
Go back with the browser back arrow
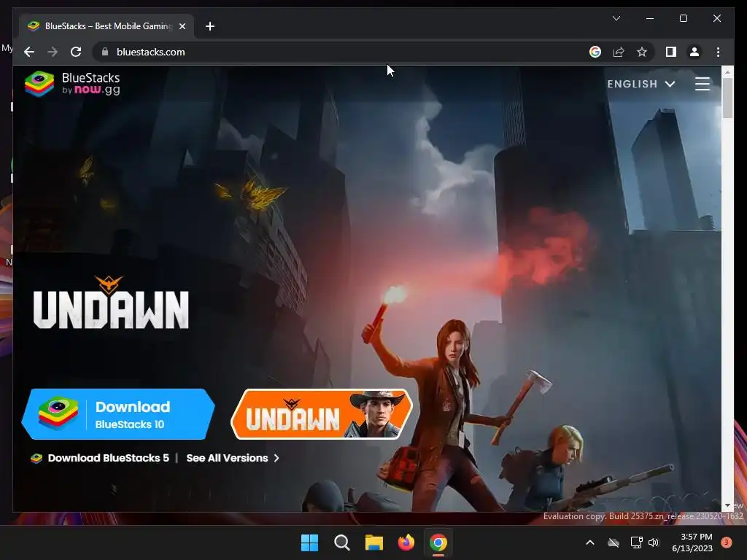tap(29, 52)
